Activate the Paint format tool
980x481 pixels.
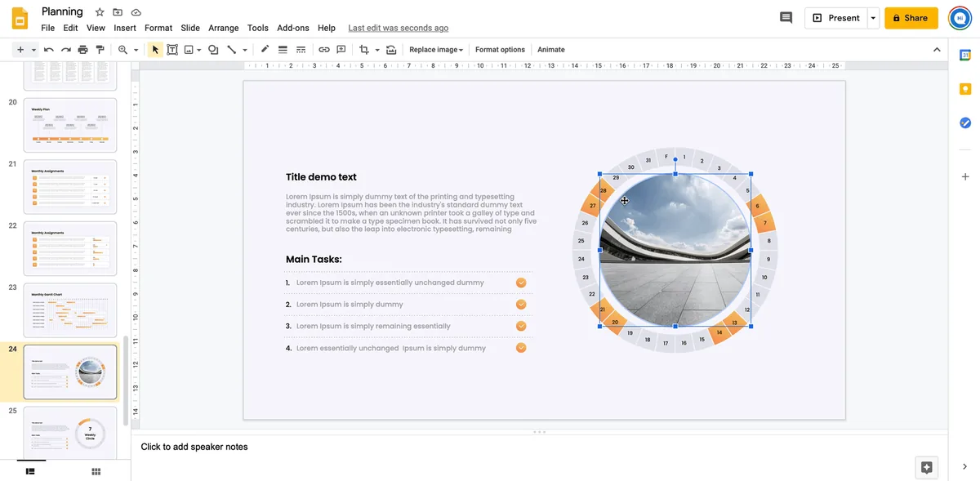[x=100, y=50]
